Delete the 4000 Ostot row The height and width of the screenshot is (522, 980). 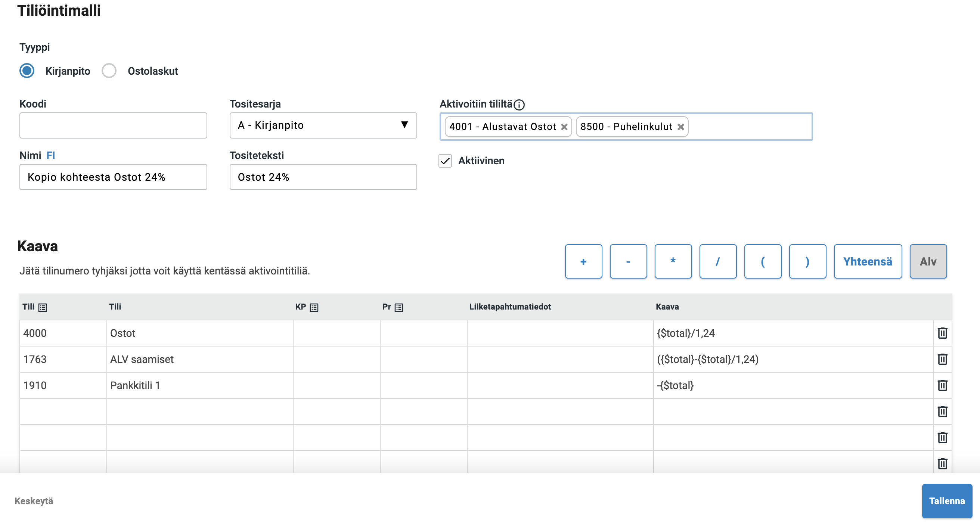click(x=942, y=333)
